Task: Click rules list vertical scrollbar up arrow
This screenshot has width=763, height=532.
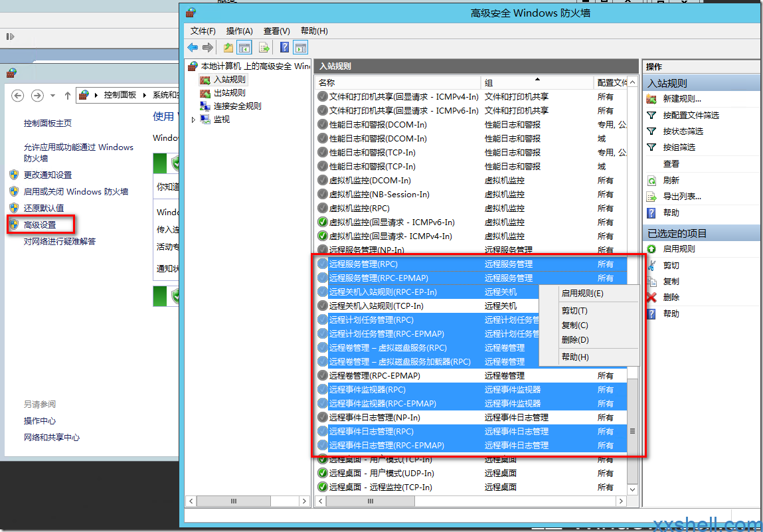Action: [x=633, y=82]
